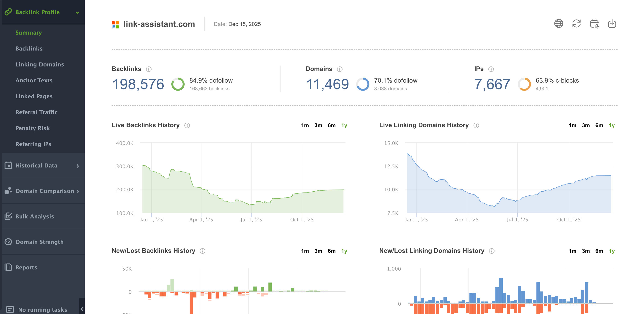Open the Bulk Analysis module
Viewport: 644px width, 314px height.
click(34, 216)
